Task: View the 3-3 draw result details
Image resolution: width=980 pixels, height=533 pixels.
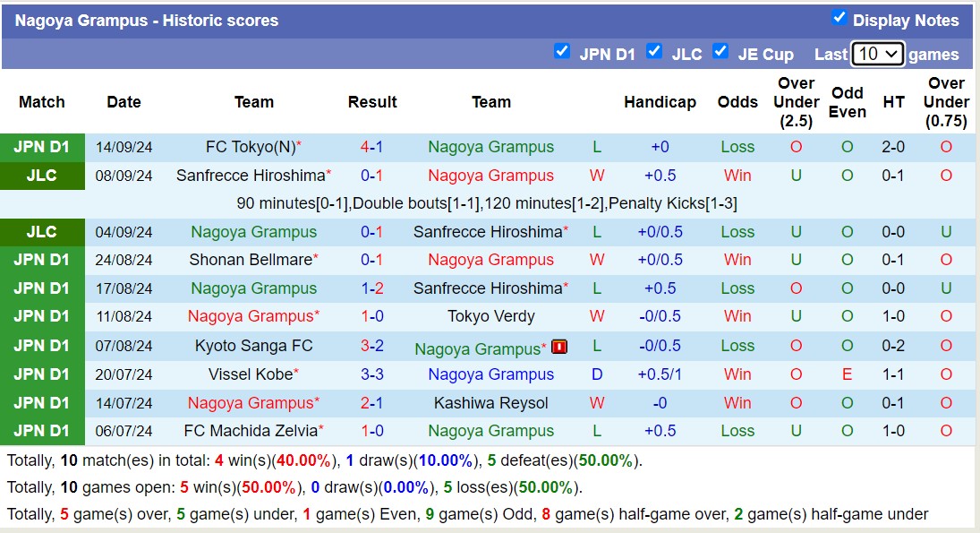Action: (x=372, y=374)
